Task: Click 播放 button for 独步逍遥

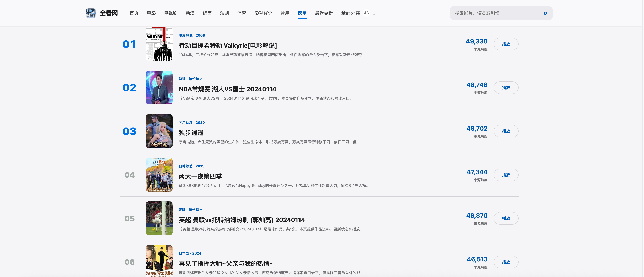Action: [506, 131]
